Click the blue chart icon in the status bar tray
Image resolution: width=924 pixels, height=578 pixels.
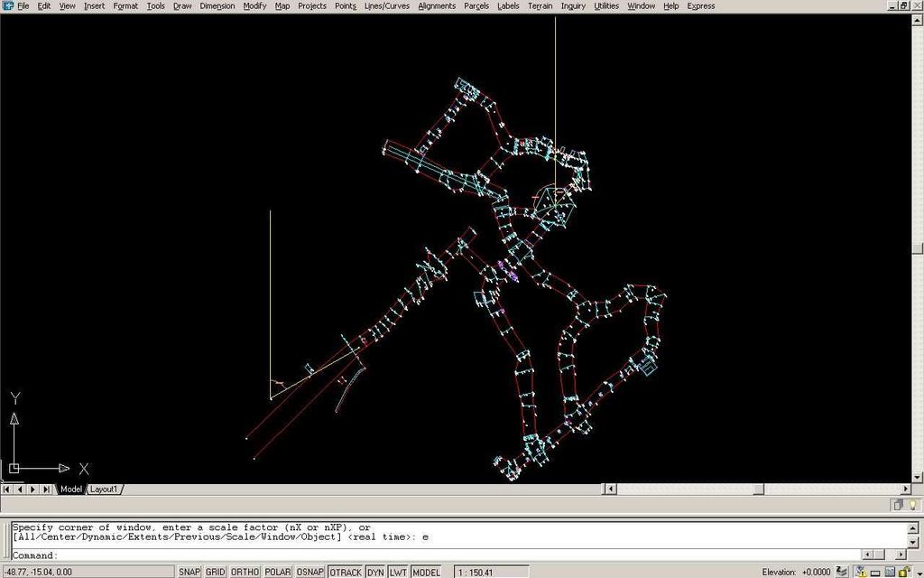pyautogui.click(x=890, y=572)
